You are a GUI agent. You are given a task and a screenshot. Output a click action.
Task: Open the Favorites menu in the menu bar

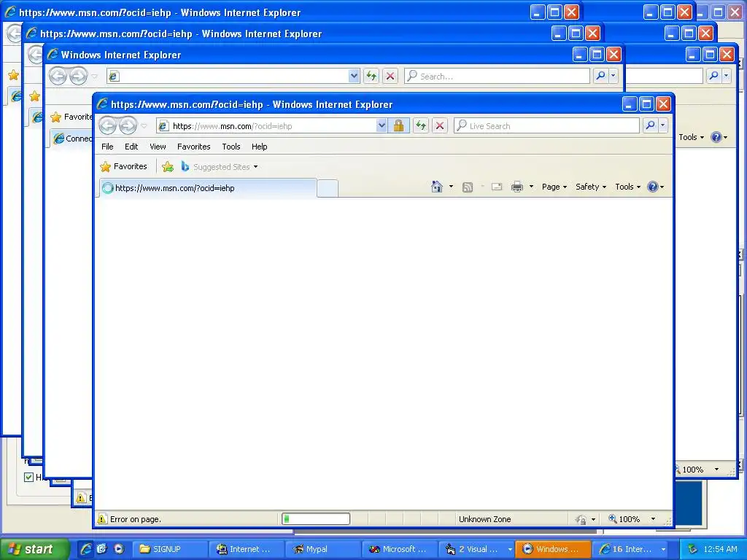point(193,147)
